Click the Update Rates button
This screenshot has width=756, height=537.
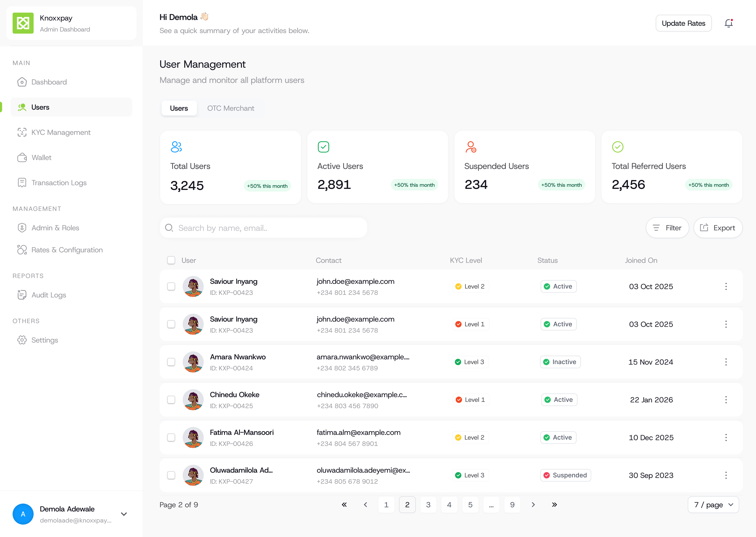coord(684,23)
